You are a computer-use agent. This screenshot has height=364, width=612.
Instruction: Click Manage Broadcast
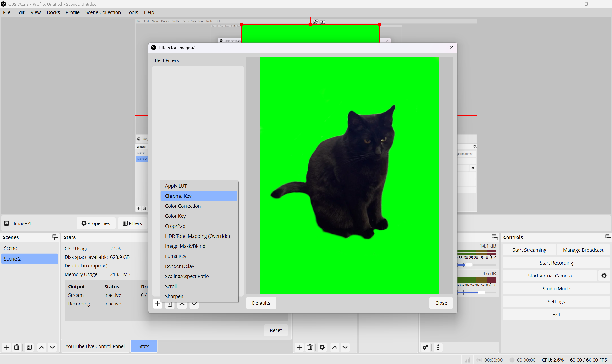click(x=583, y=250)
